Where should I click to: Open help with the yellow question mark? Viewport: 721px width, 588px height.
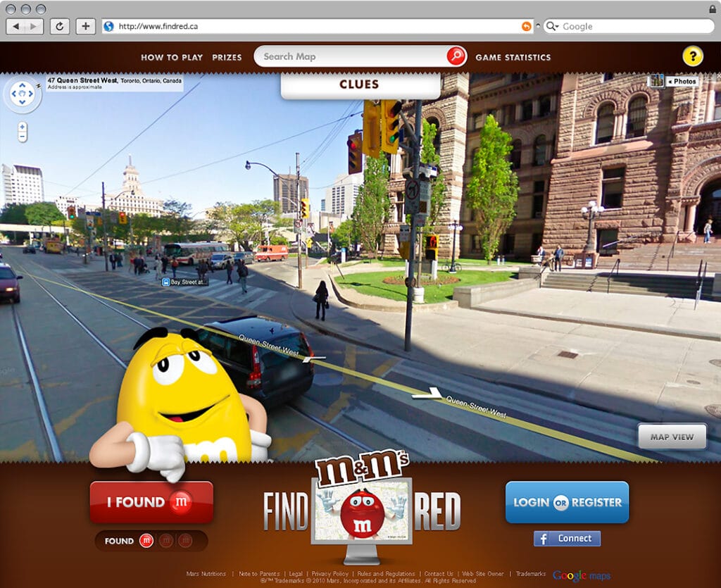click(x=693, y=56)
